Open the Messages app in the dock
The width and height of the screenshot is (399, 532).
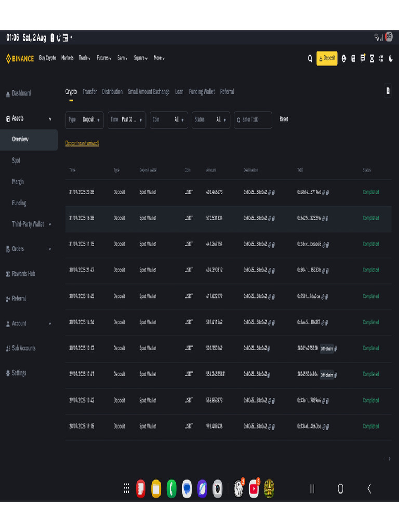(187, 488)
